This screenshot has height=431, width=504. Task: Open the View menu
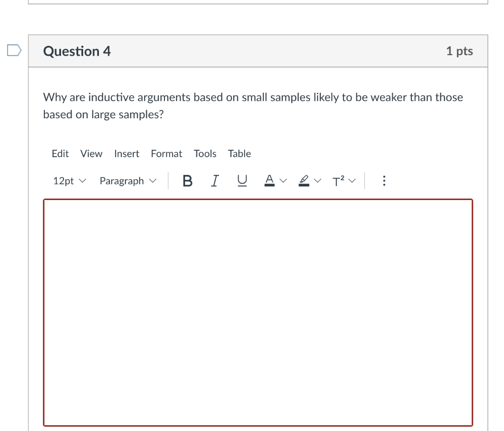91,154
